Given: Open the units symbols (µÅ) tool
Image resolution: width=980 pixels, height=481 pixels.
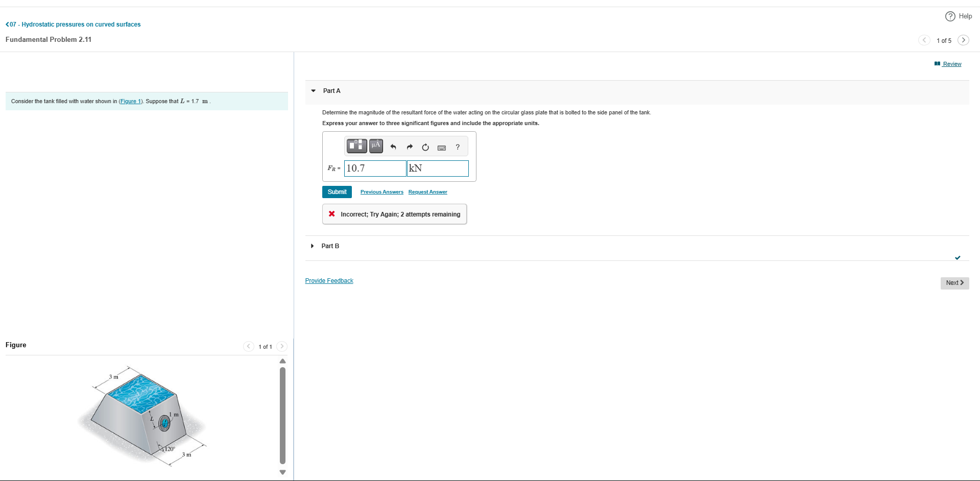Looking at the screenshot, I should (376, 146).
